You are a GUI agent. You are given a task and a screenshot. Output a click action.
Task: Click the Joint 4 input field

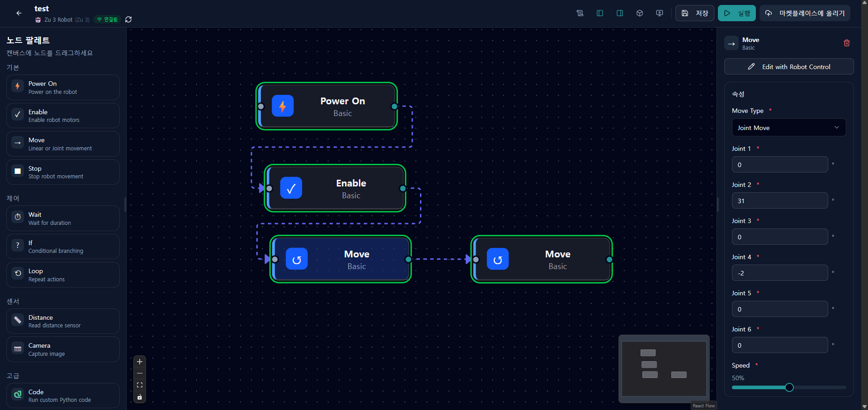(780, 273)
